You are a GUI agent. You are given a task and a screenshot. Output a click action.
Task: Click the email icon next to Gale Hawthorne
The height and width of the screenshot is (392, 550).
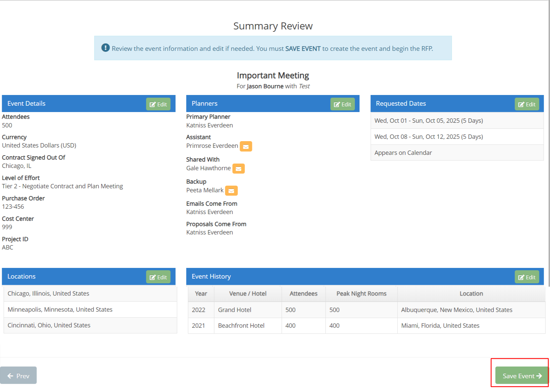(x=238, y=169)
